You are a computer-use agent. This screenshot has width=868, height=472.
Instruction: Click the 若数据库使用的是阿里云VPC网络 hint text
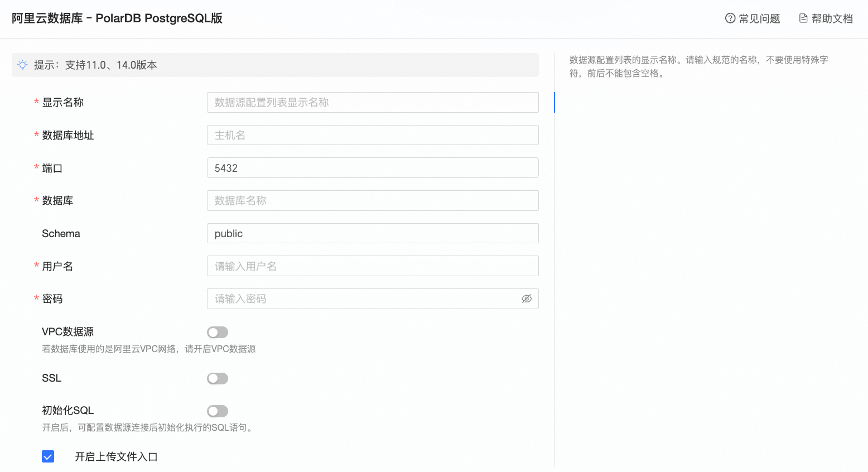[x=149, y=349]
